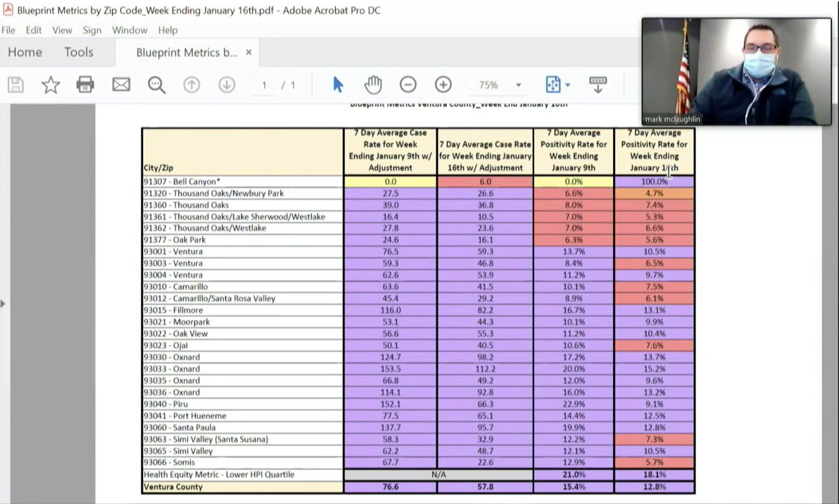The height and width of the screenshot is (504, 839).
Task: Zoom in using the plus icon
Action: coord(443,84)
